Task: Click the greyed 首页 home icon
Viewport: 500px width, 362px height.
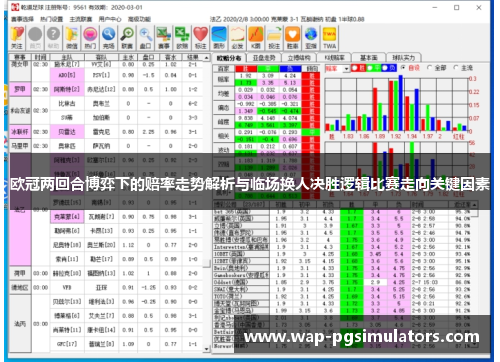Action: pyautogui.click(x=35, y=38)
